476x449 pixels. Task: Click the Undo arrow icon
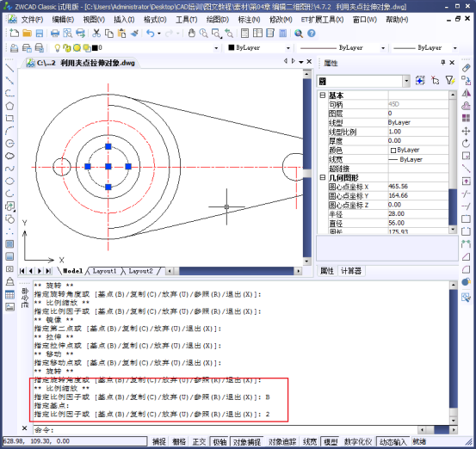[x=151, y=33]
